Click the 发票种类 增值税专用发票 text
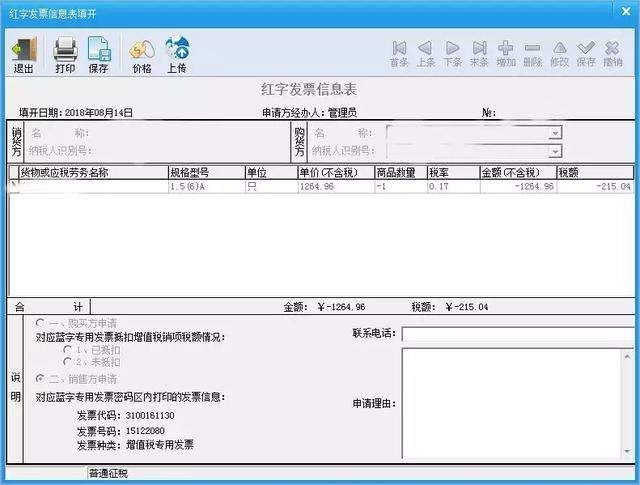Viewport: 640px width, 485px height. pyautogui.click(x=136, y=445)
